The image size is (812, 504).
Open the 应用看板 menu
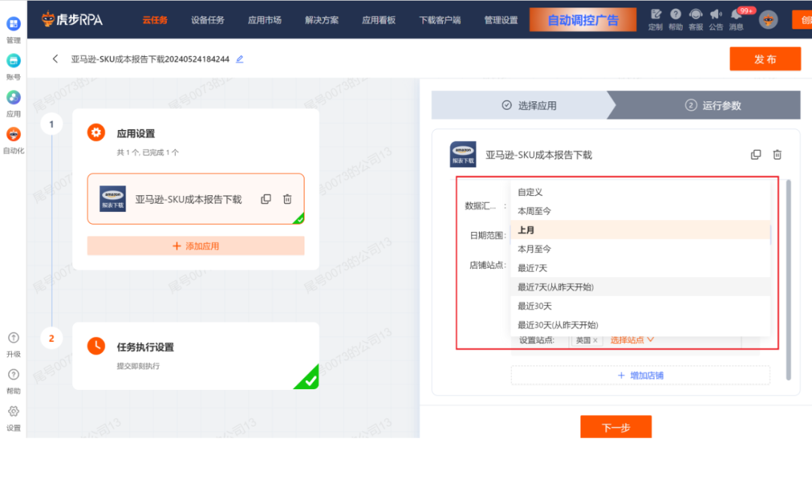click(378, 20)
